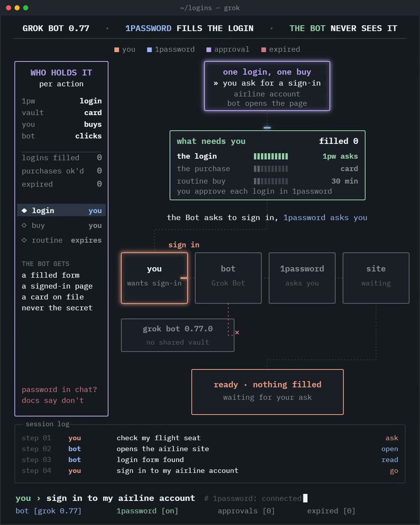Open the "one login, one buy" card

[x=267, y=86]
